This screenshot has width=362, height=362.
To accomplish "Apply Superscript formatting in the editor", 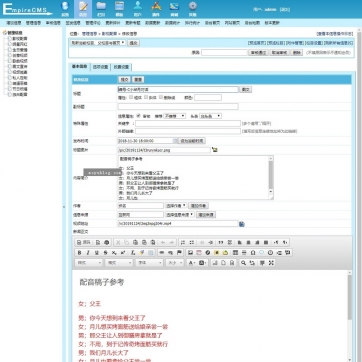I will [x=123, y=253].
